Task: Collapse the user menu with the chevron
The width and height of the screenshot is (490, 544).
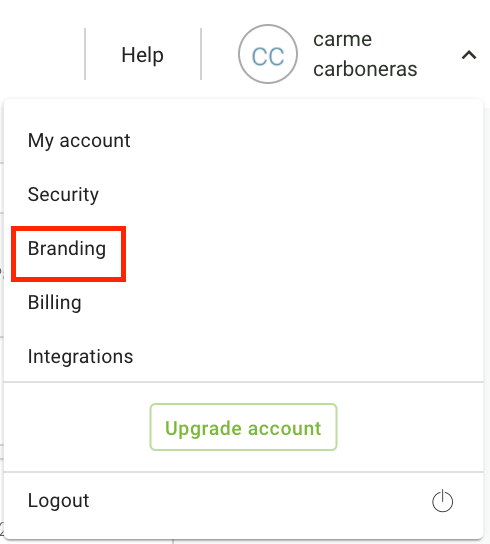Action: pos(469,55)
